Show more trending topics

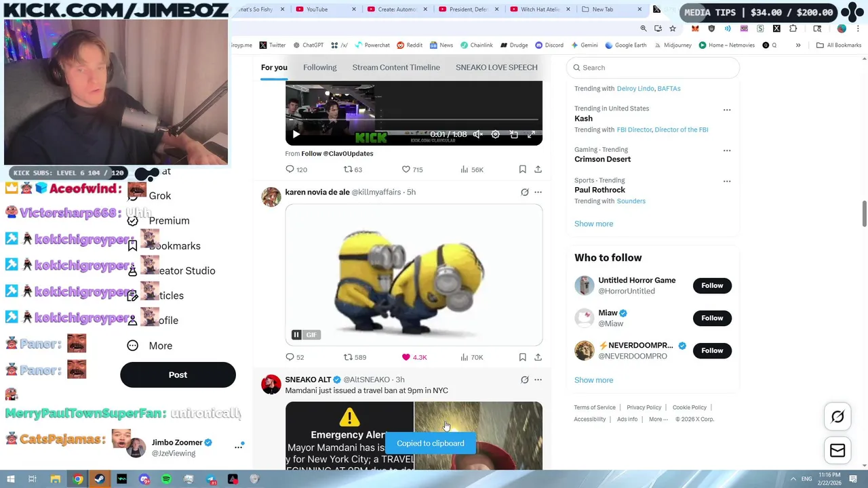[593, 224]
